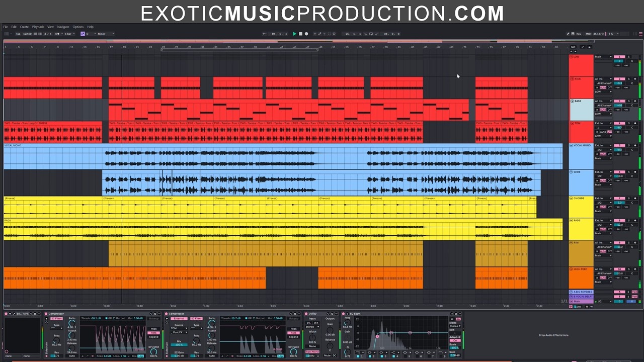Viewport: 644px width, 362px height.
Task: Open the Edit menu
Action: point(14,27)
